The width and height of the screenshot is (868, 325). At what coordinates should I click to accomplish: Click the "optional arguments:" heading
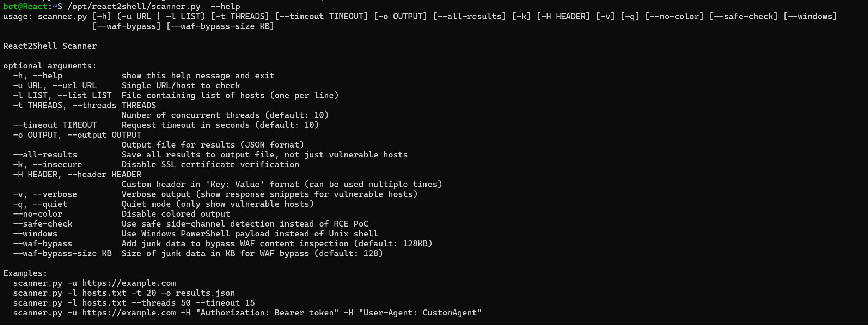(x=50, y=66)
